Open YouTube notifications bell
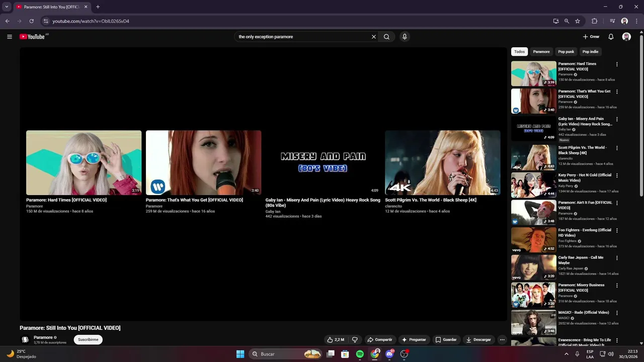Viewport: 644px width, 362px height. coord(611,37)
